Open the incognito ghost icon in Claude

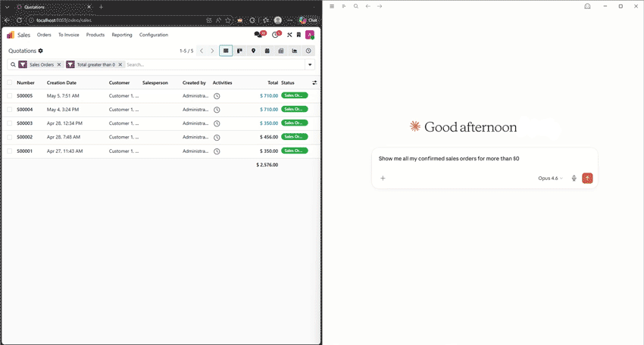click(587, 6)
